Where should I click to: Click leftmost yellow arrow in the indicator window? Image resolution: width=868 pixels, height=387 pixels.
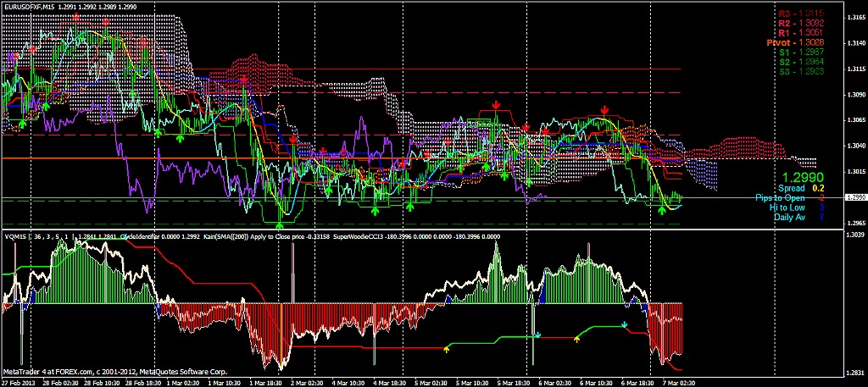point(448,348)
